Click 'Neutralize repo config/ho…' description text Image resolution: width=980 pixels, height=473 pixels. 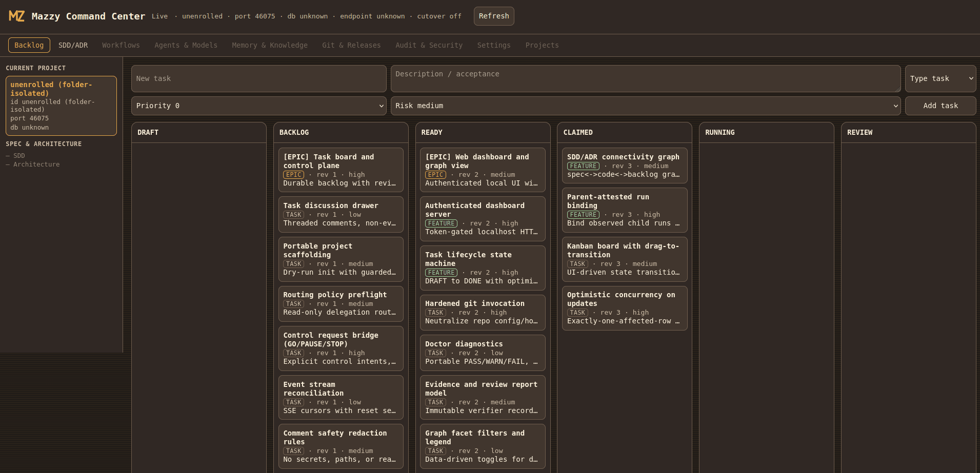click(482, 321)
